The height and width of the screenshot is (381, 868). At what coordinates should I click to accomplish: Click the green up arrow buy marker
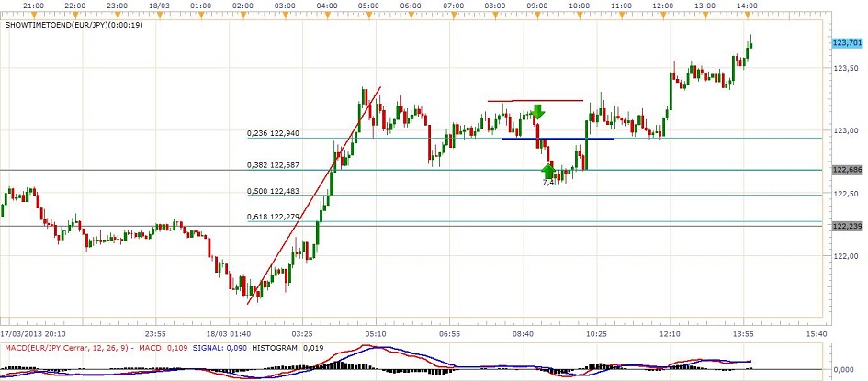(549, 171)
